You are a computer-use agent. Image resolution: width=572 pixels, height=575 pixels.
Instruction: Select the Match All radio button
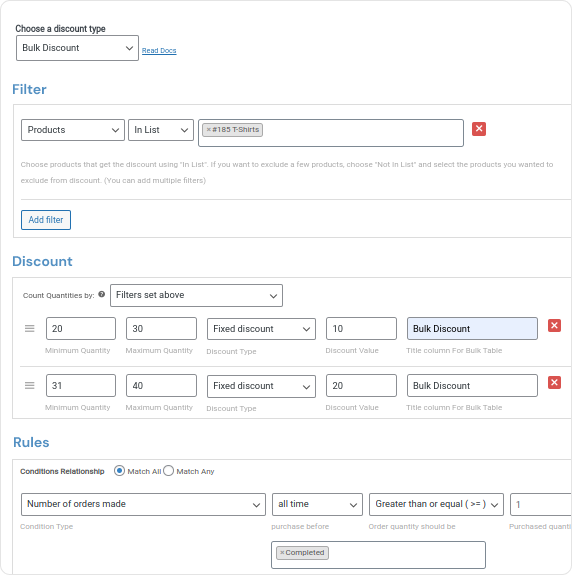[x=119, y=471]
